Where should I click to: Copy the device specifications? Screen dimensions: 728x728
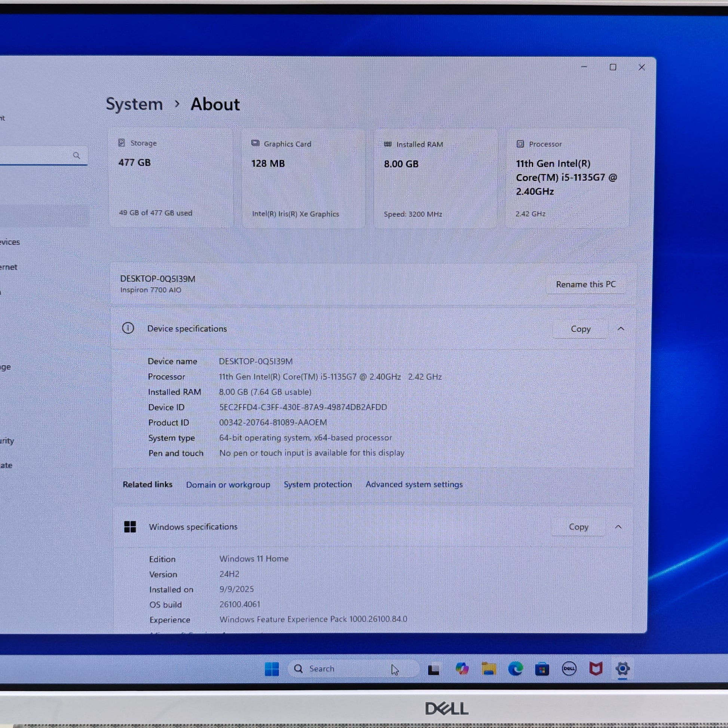click(x=580, y=329)
